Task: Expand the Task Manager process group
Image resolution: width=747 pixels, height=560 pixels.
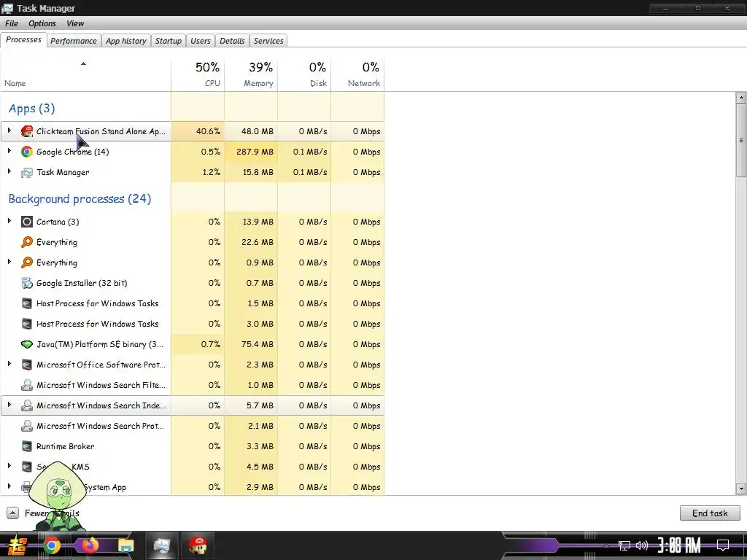Action: tap(9, 171)
